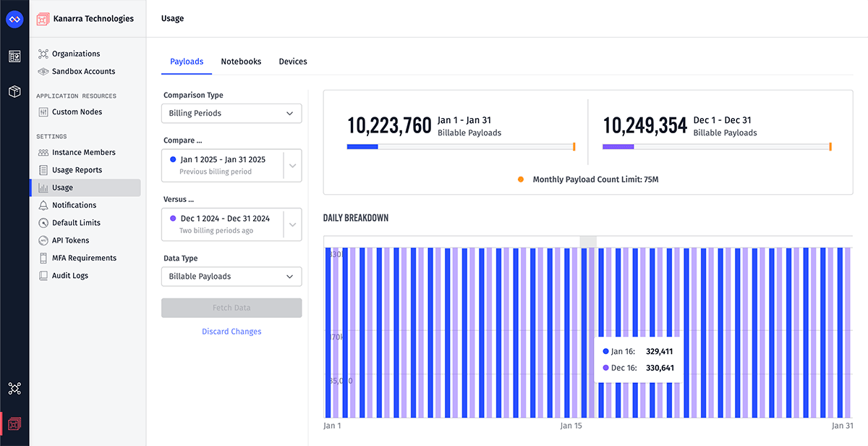Click the 330,641 tooltip value
Viewport: 868px width, 446px height.
click(x=660, y=368)
